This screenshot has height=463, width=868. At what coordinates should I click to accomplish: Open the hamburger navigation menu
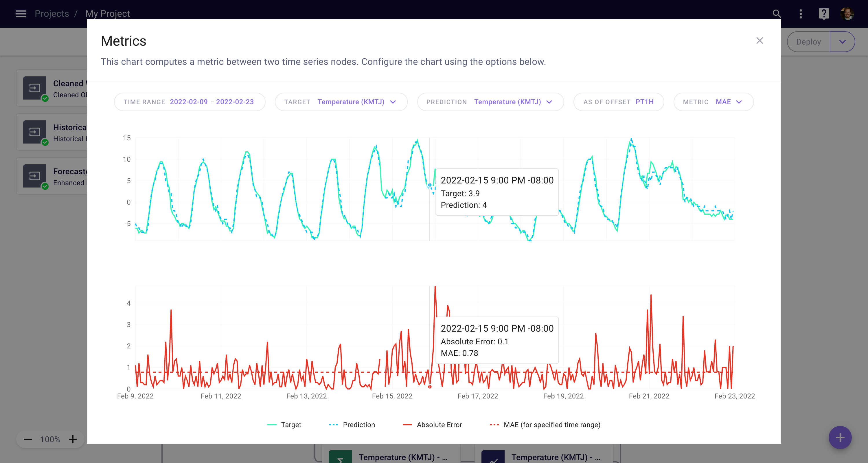point(21,14)
